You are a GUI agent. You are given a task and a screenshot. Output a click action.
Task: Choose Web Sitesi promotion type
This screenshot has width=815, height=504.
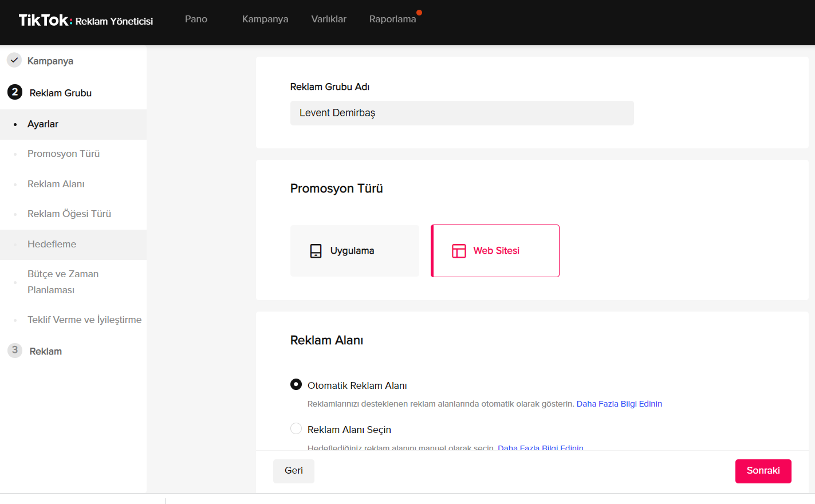tap(495, 251)
